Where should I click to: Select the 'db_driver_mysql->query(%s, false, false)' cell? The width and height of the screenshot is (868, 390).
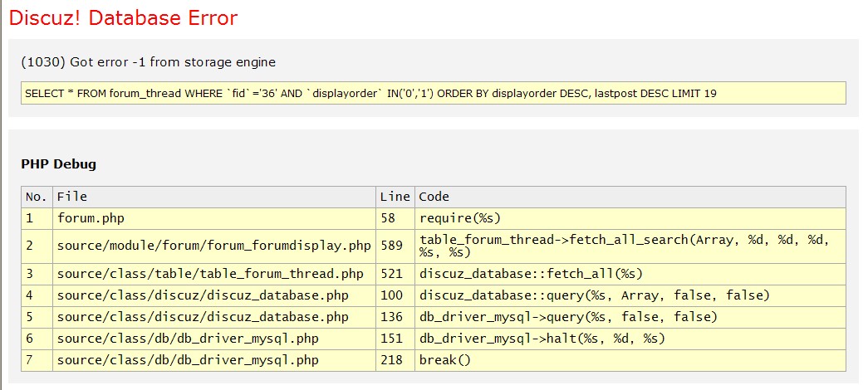point(630,317)
